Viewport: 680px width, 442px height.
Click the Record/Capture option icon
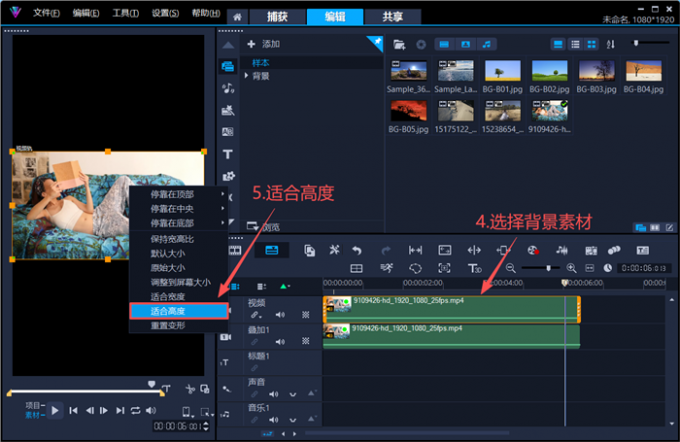click(533, 250)
